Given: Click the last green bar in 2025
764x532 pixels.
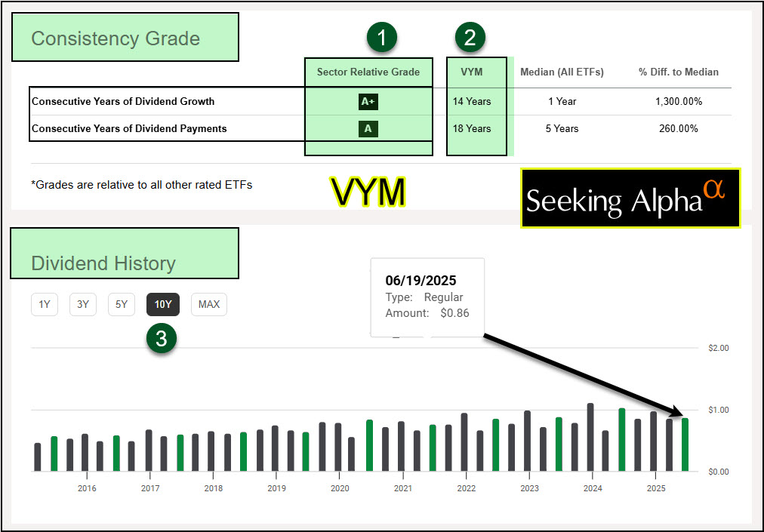Looking at the screenshot, I should (685, 445).
